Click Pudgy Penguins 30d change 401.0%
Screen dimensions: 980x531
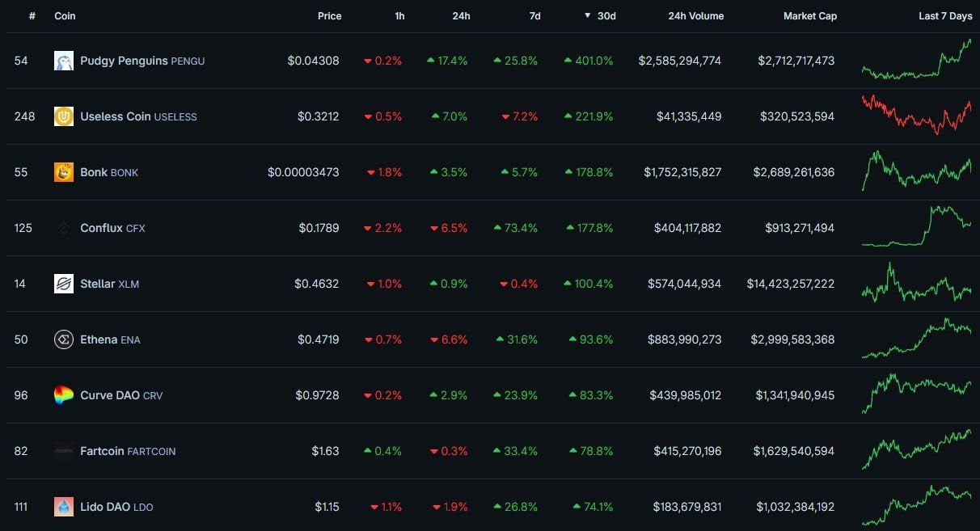click(589, 61)
